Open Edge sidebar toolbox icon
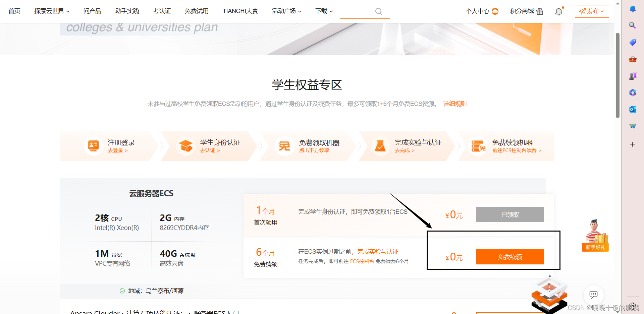The height and width of the screenshot is (314, 644). pos(633,59)
